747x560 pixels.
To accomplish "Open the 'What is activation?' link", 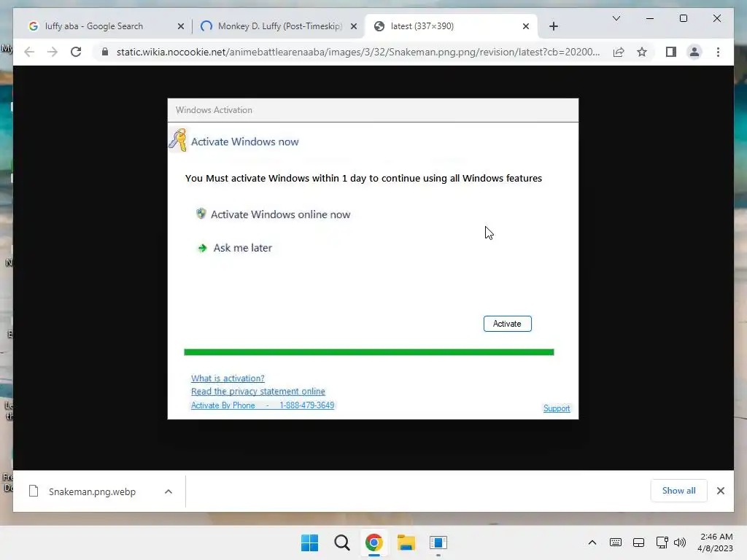I will click(228, 378).
